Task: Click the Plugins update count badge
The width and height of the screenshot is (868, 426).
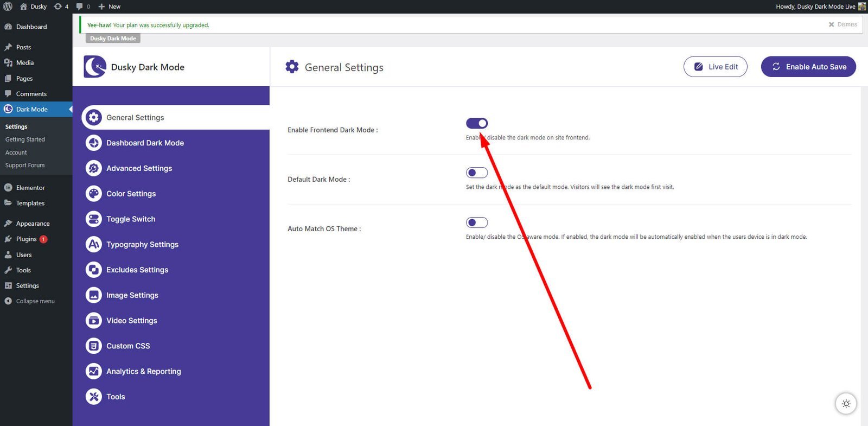Action: [43, 239]
